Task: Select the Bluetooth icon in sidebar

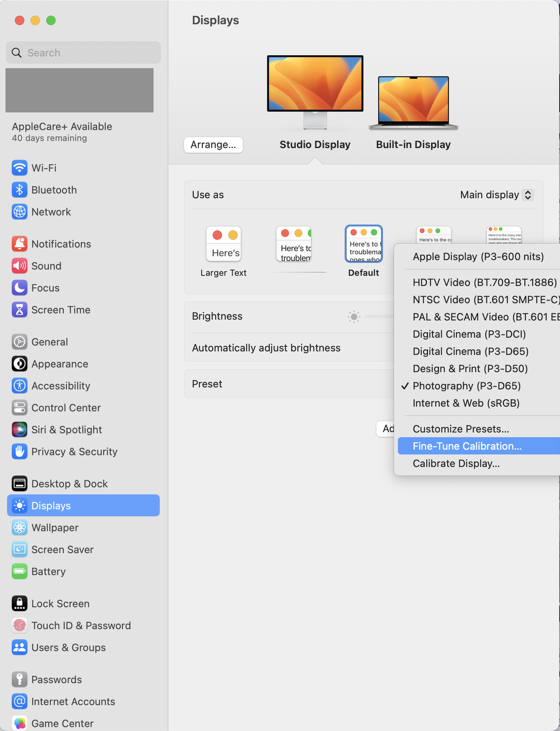Action: (20, 190)
